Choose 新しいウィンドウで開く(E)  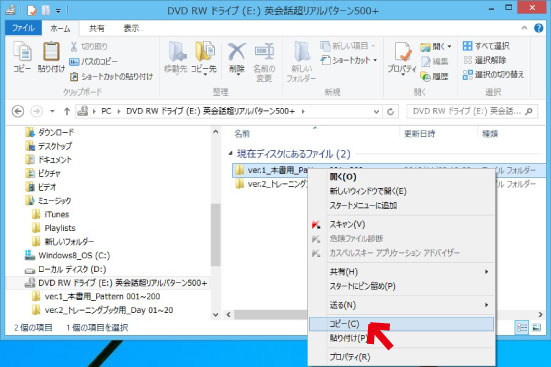coord(401,191)
